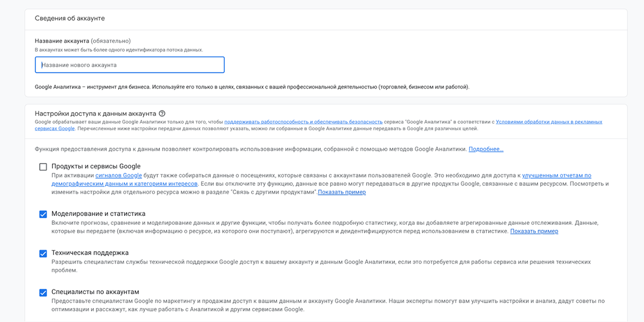Screen dimensions: 644x322
Task: Click Показать пример under Продукты и сервисы Google
Action: [x=342, y=192]
